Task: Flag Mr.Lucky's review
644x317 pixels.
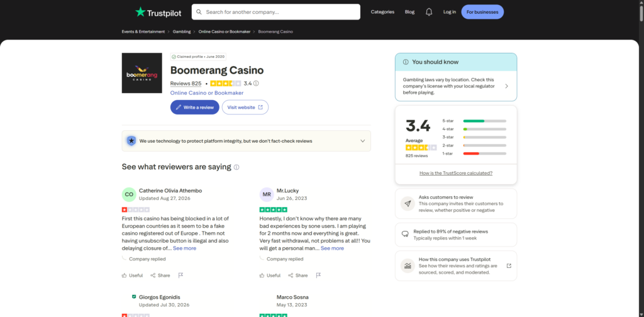Action: coord(318,275)
